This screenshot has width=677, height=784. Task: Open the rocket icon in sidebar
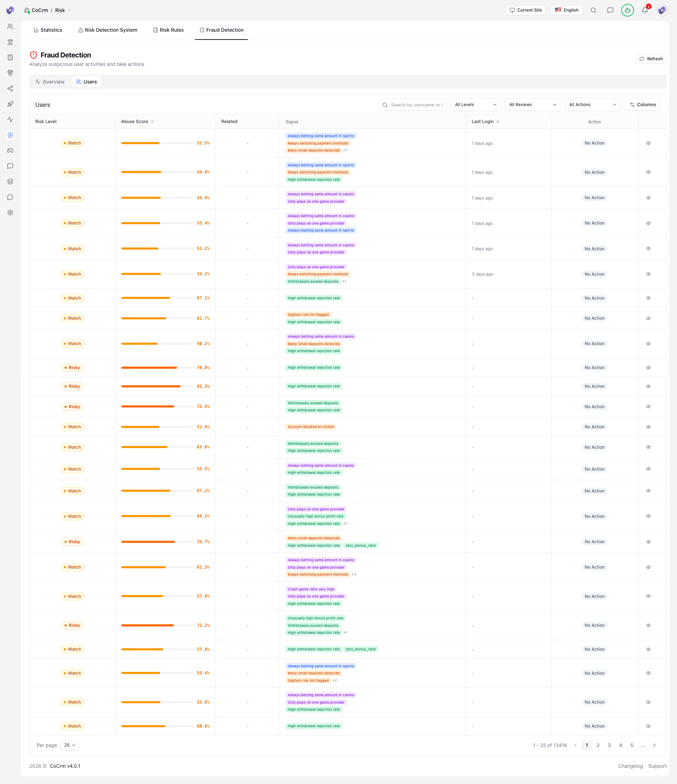(x=10, y=104)
